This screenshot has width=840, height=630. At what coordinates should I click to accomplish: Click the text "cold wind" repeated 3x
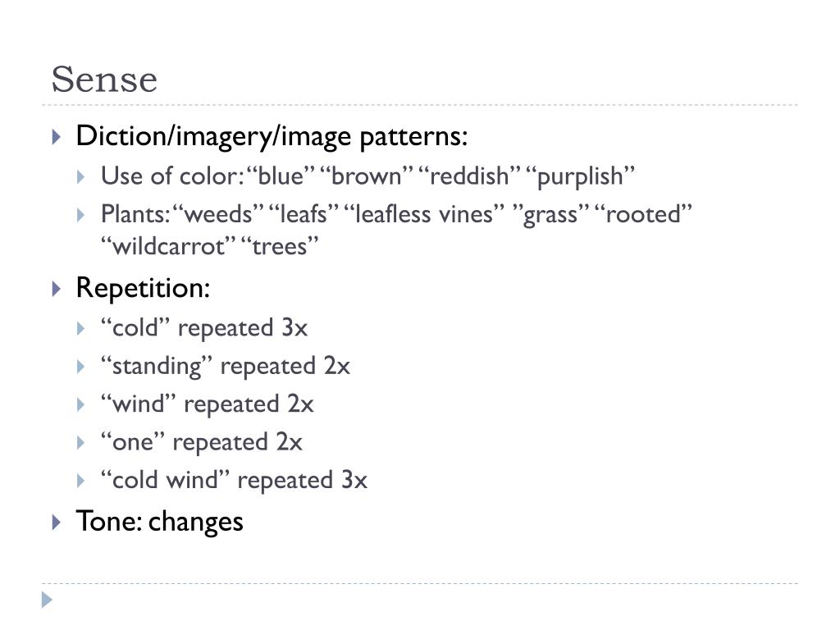click(x=234, y=481)
